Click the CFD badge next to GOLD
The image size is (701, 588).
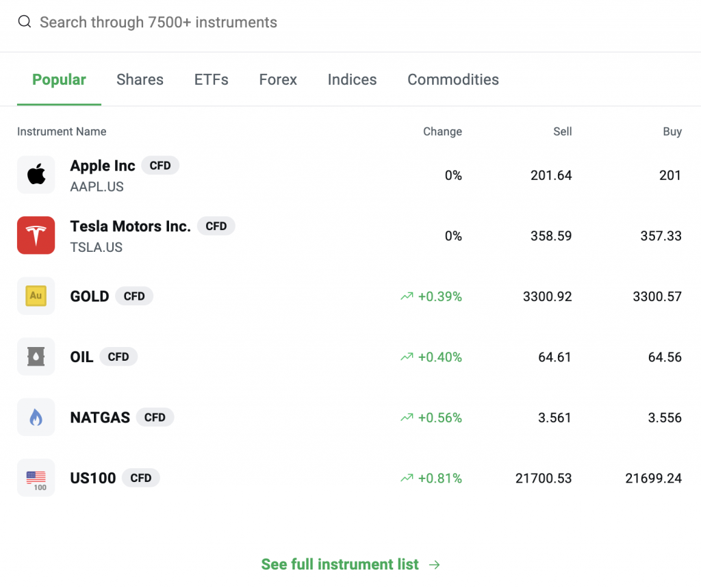pyautogui.click(x=134, y=296)
